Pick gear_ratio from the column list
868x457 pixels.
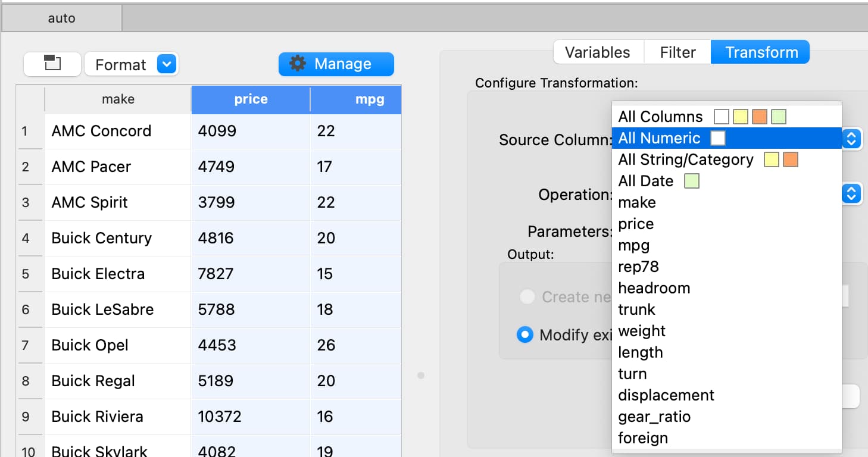pyautogui.click(x=654, y=417)
